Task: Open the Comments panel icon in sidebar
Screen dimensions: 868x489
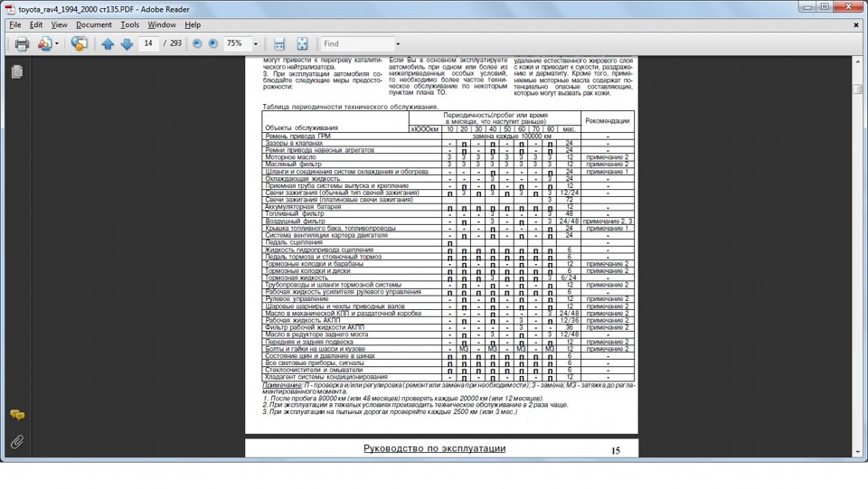Action: 17,414
